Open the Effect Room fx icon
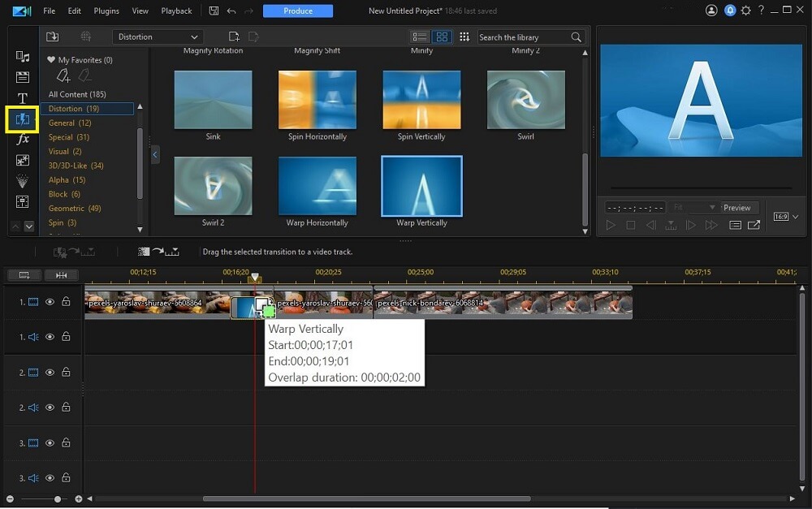This screenshot has width=812, height=509. click(23, 140)
